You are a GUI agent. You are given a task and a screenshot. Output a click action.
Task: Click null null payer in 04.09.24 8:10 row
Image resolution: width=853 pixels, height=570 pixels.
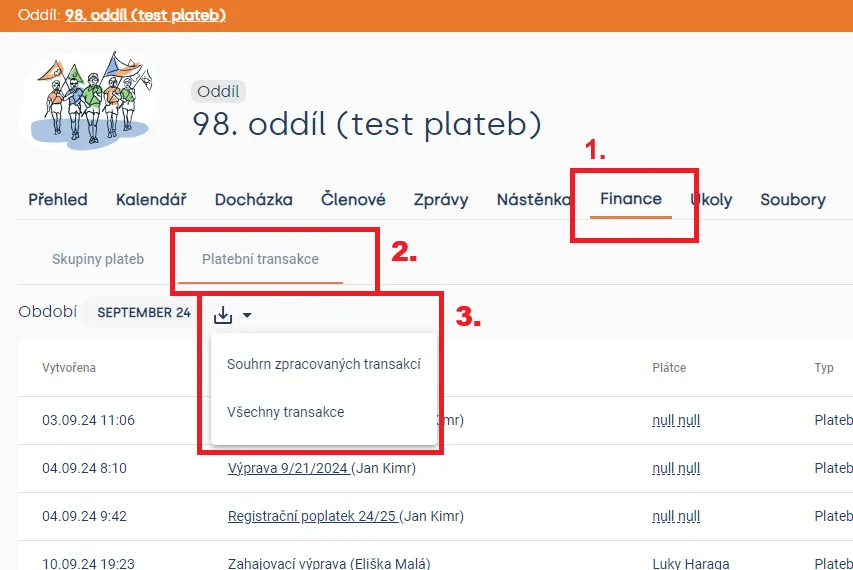(x=676, y=468)
